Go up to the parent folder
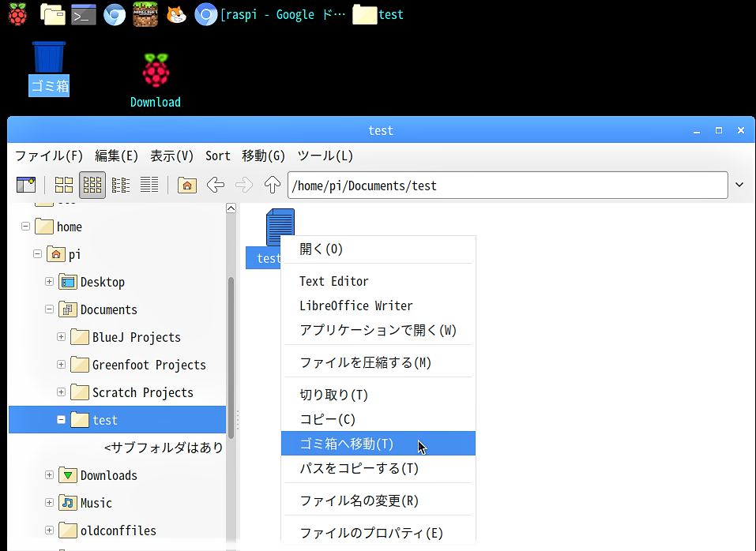This screenshot has height=551, width=756. tap(273, 185)
